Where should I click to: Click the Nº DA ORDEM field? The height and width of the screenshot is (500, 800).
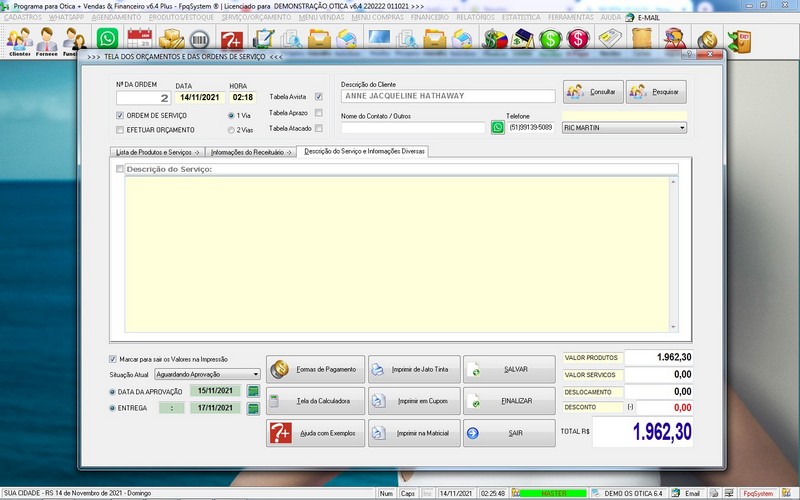(143, 98)
